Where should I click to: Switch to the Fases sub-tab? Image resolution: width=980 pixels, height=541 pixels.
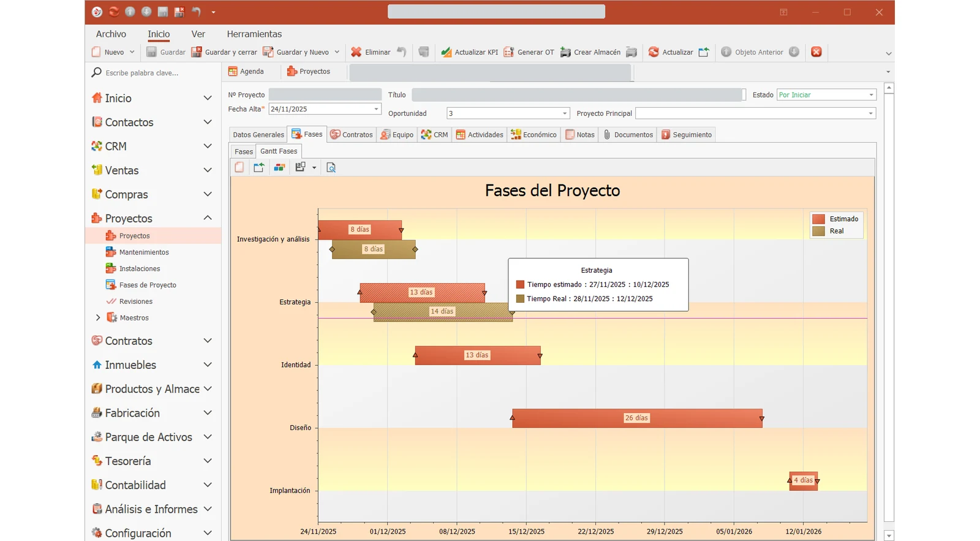click(244, 151)
